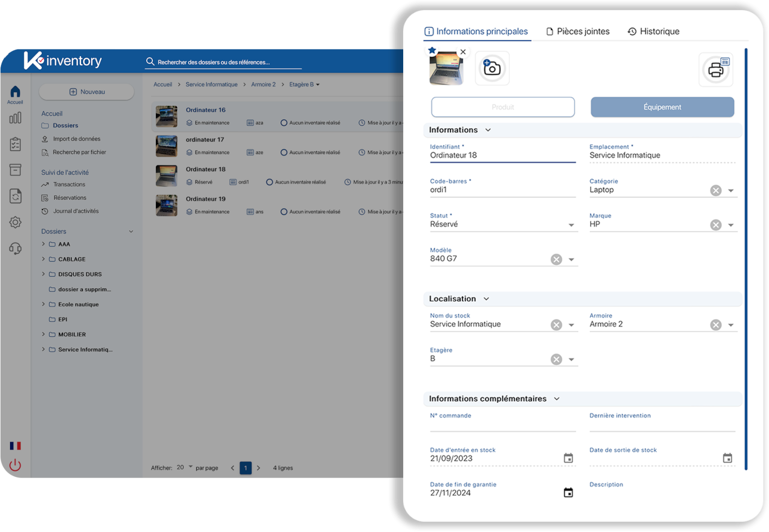Switch to Historique tab
This screenshot has width=769, height=532.
click(x=653, y=31)
